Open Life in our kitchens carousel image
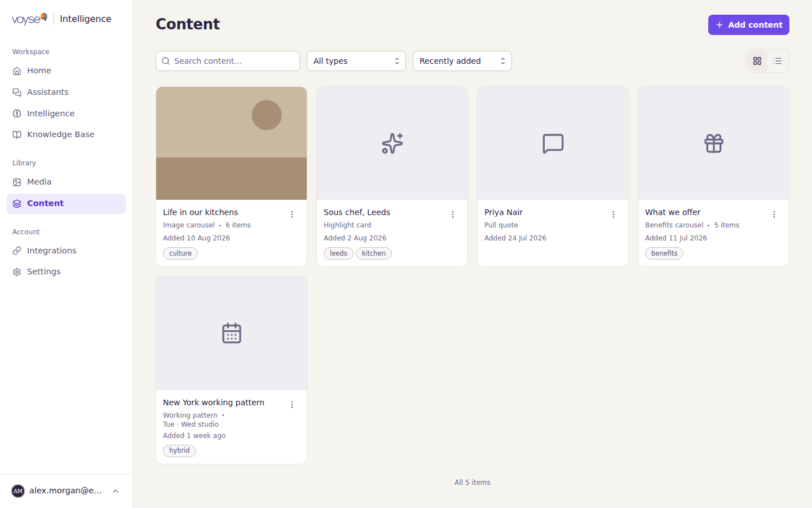The width and height of the screenshot is (812, 508). [231, 143]
